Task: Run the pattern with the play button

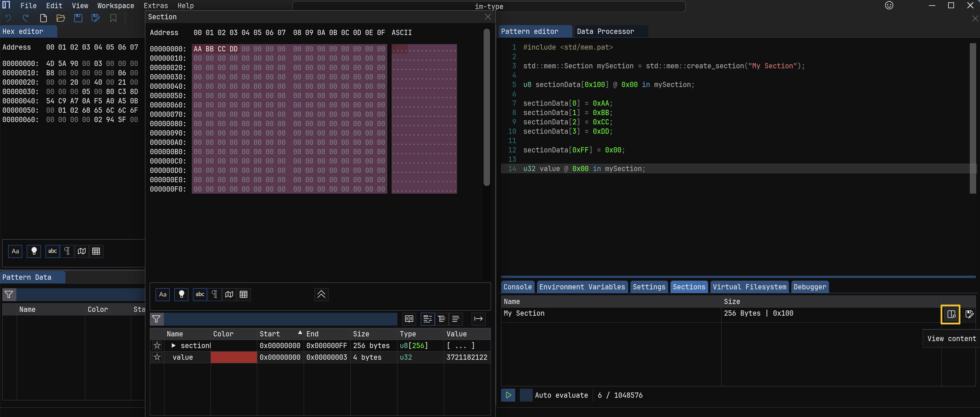Action: point(508,395)
